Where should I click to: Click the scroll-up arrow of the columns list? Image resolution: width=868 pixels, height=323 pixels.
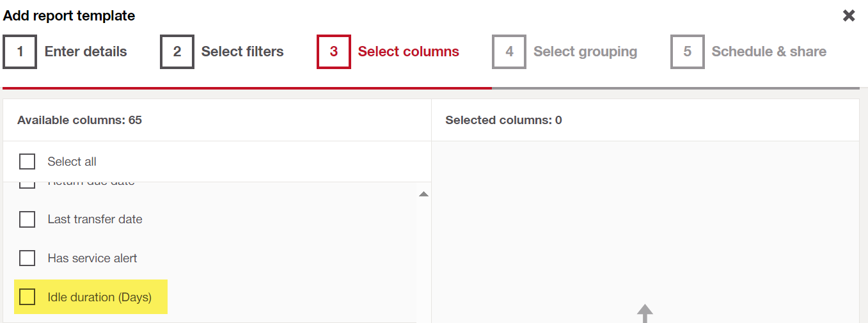pyautogui.click(x=423, y=194)
